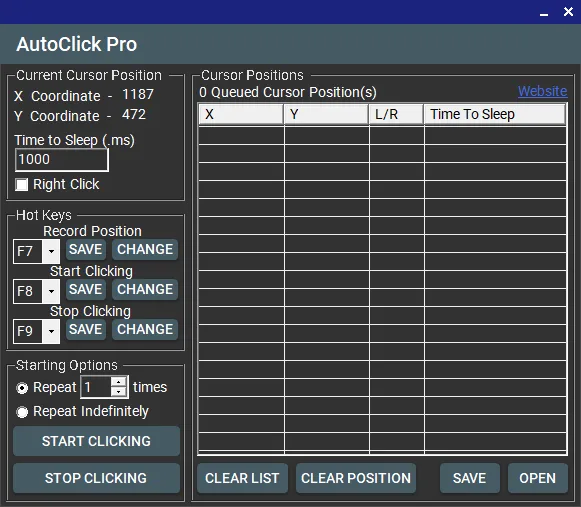
Task: Click the '0 Queued Cursor Position(s)' text
Action: (x=288, y=92)
